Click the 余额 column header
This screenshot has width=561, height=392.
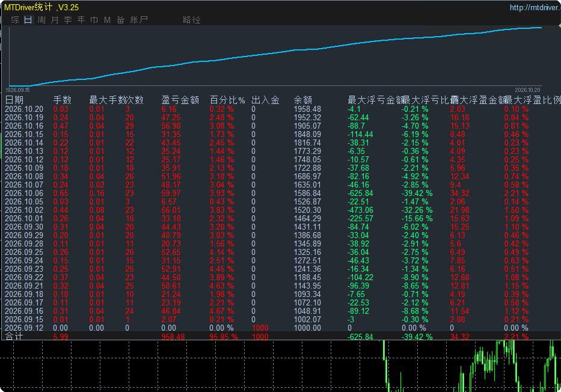(x=302, y=100)
